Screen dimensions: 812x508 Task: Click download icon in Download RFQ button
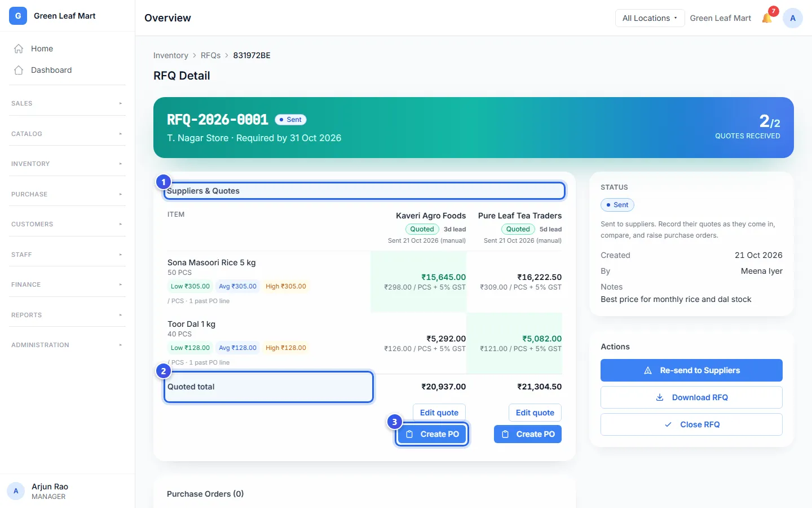coord(660,397)
